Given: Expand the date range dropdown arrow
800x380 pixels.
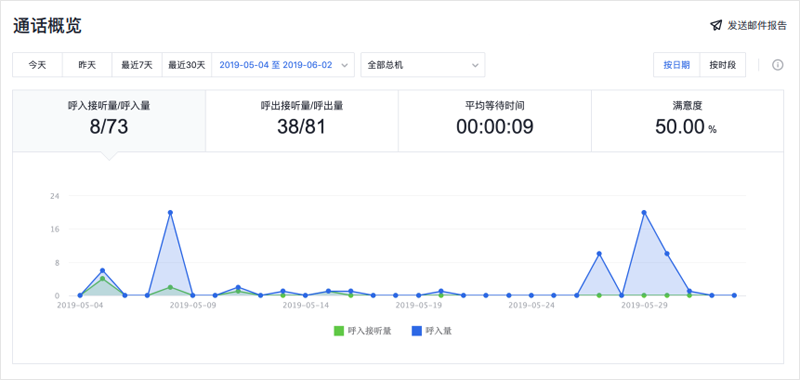Looking at the screenshot, I should (x=344, y=65).
